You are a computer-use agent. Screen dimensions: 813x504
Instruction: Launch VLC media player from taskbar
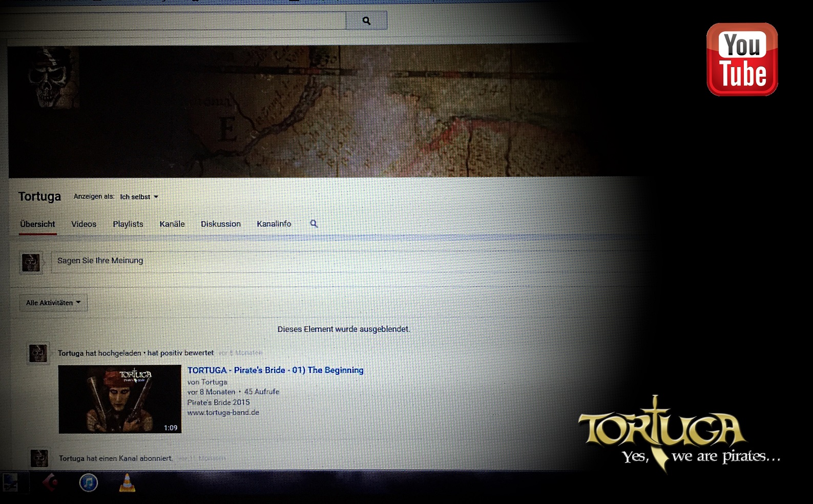click(x=127, y=482)
